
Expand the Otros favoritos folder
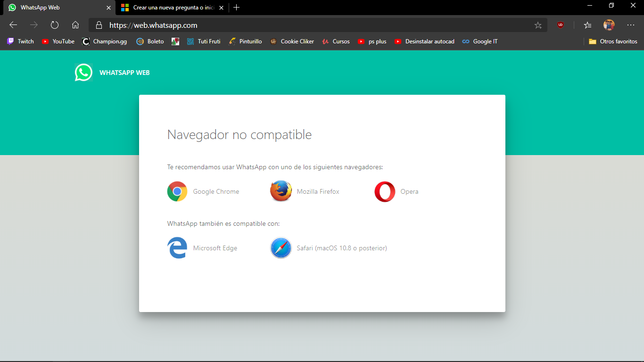(x=613, y=41)
